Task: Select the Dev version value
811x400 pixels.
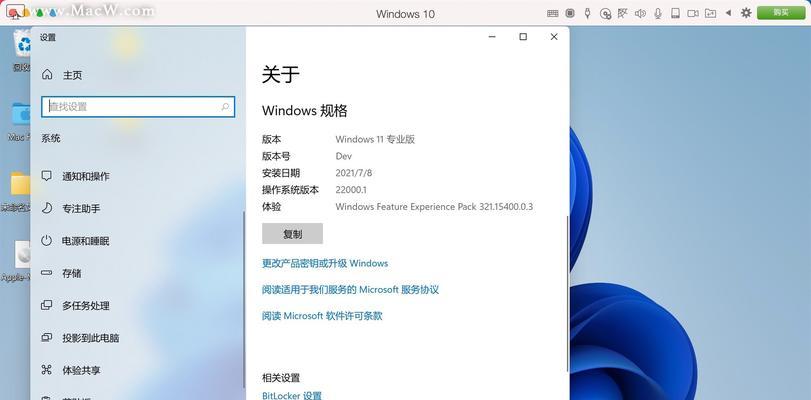Action: pyautogui.click(x=343, y=156)
